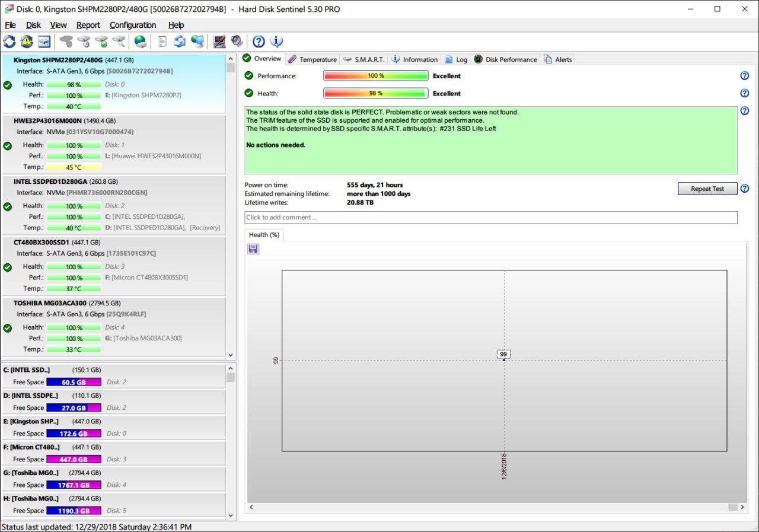The height and width of the screenshot is (532, 759).
Task: Click the Refresh arrows toolbar icon
Action: [9, 41]
